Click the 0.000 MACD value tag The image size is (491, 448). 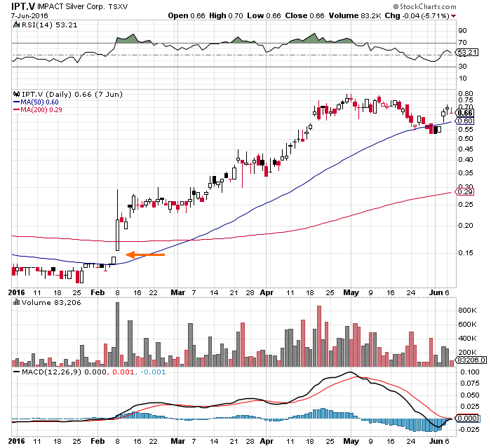[467, 419]
